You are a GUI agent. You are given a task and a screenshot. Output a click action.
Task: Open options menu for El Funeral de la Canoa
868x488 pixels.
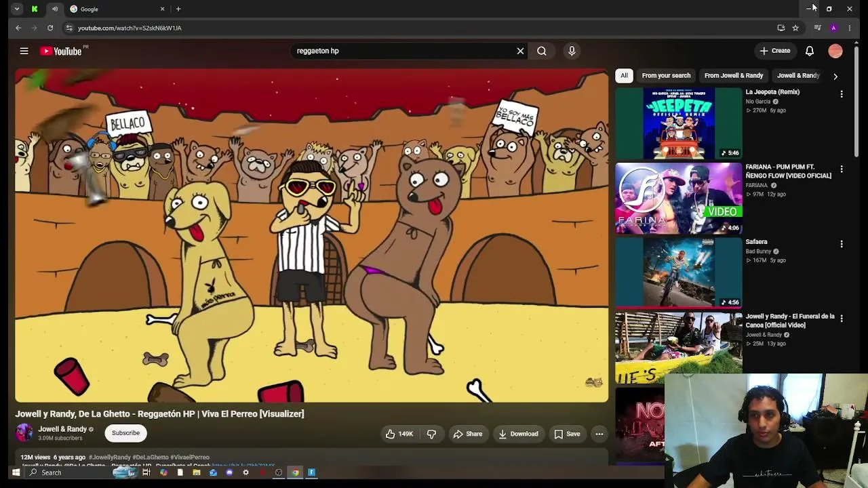coord(842,318)
